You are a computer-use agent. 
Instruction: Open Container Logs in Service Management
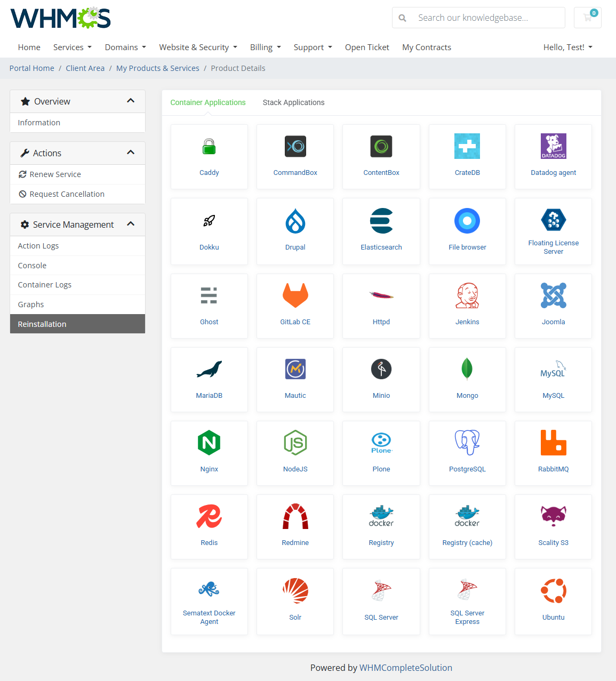pyautogui.click(x=77, y=285)
